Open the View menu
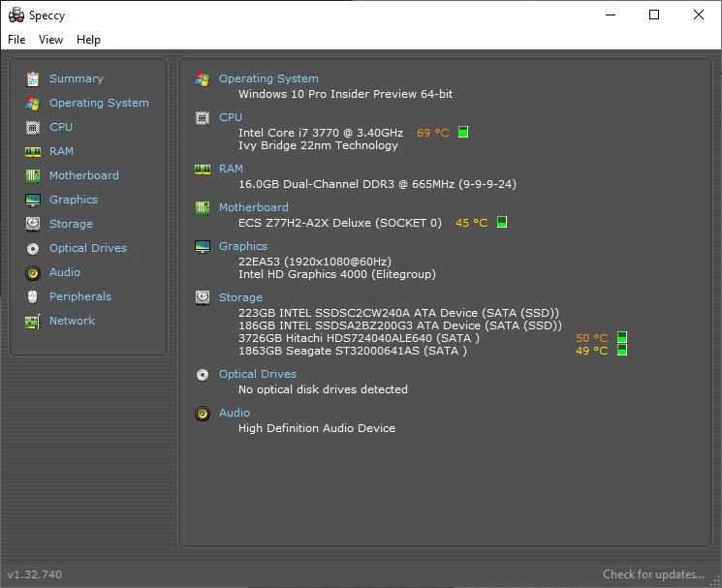Image resolution: width=722 pixels, height=588 pixels. pyautogui.click(x=50, y=40)
